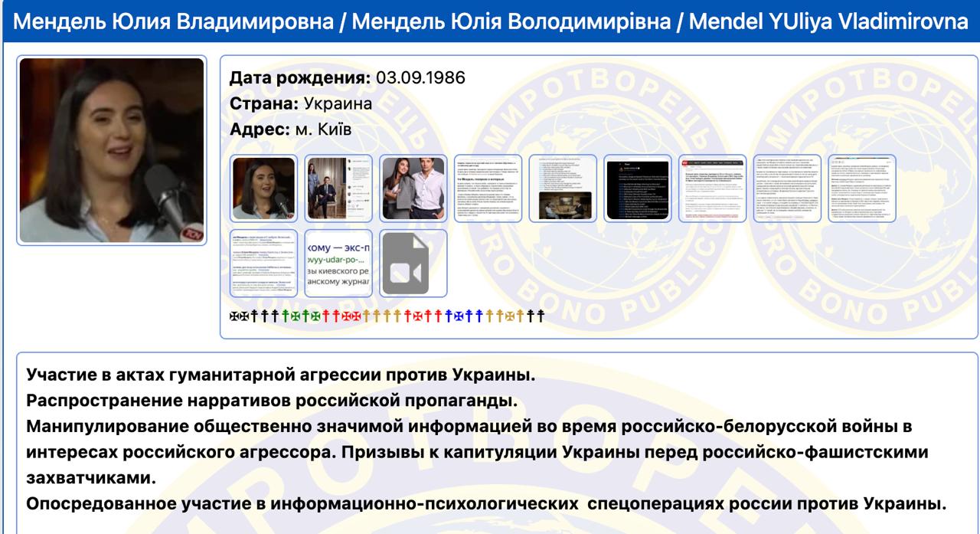Image resolution: width=980 pixels, height=534 pixels.
Task: Open the large profile photo with microphone
Action: click(x=112, y=150)
